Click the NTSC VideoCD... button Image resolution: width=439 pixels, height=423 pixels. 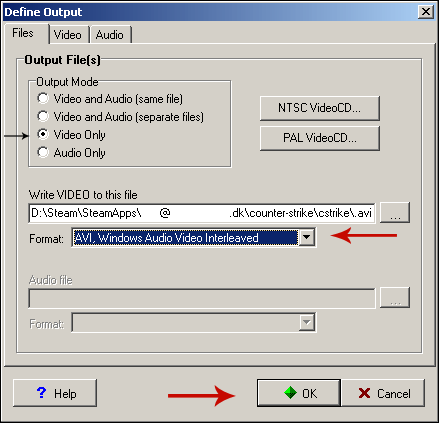pyautogui.click(x=319, y=108)
